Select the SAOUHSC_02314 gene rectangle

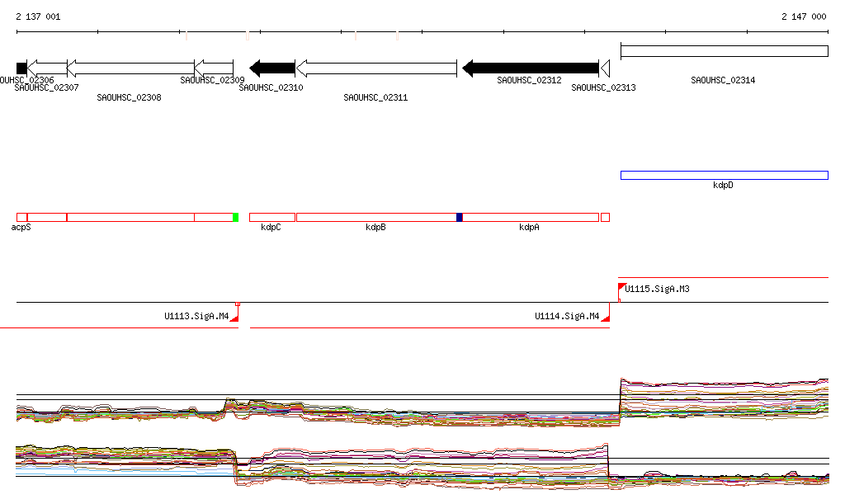(725, 51)
